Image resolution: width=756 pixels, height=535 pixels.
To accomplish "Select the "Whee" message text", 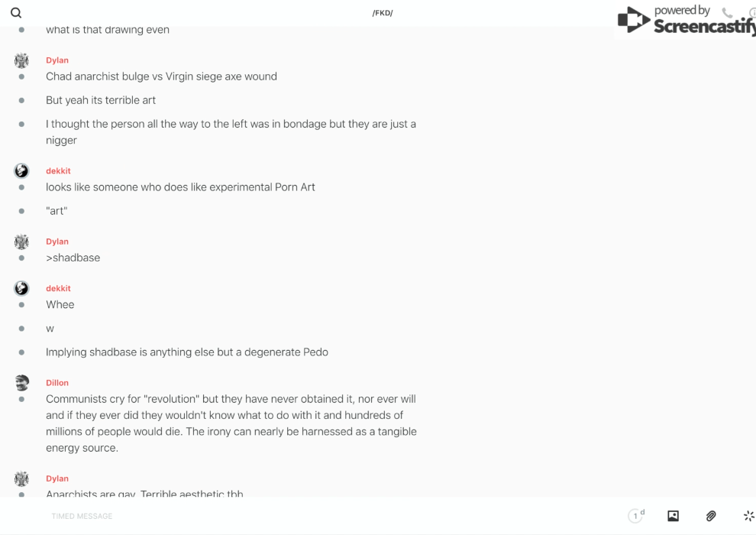I will tap(60, 305).
